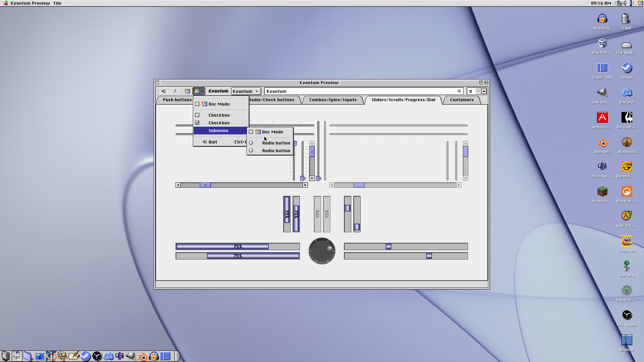Decrease the spin box value with down arrow
644x362 pixels.
(x=479, y=91)
